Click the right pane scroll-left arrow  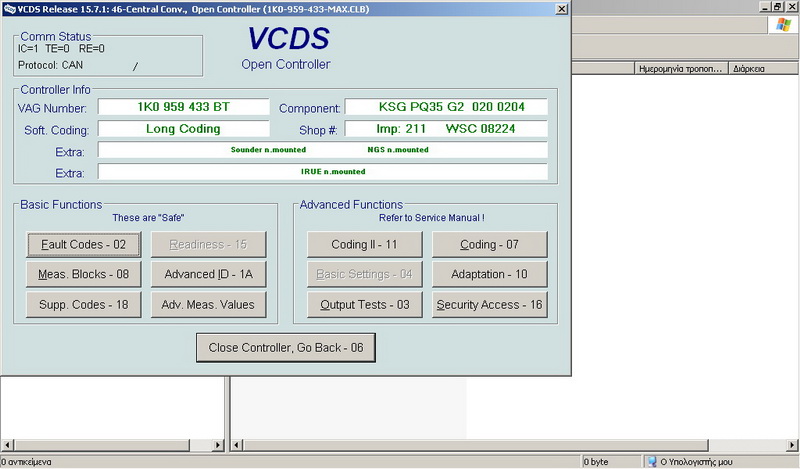[236, 445]
